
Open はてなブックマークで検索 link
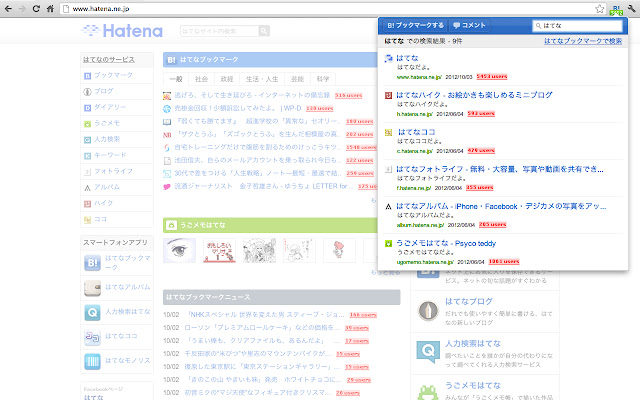(x=583, y=41)
